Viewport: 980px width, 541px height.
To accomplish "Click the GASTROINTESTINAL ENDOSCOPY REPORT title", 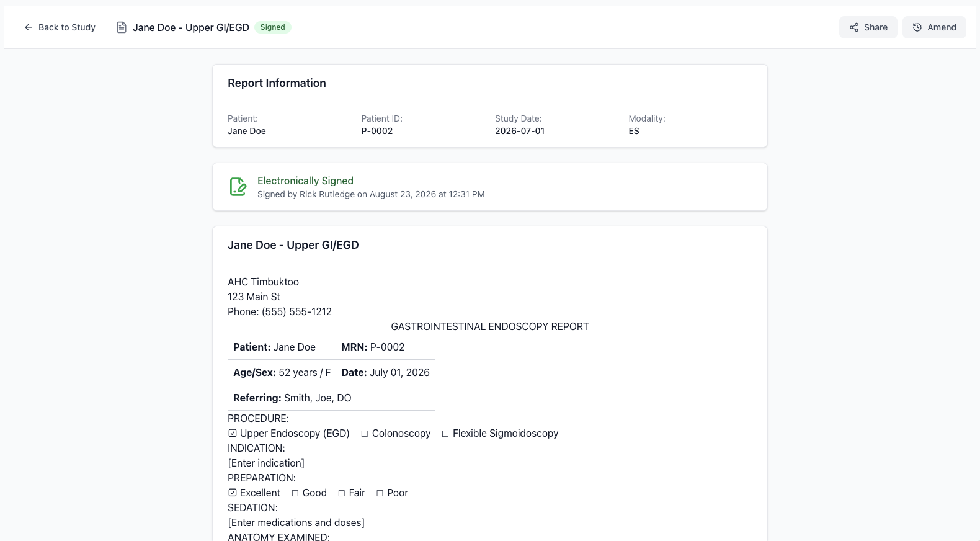I will pyautogui.click(x=490, y=326).
